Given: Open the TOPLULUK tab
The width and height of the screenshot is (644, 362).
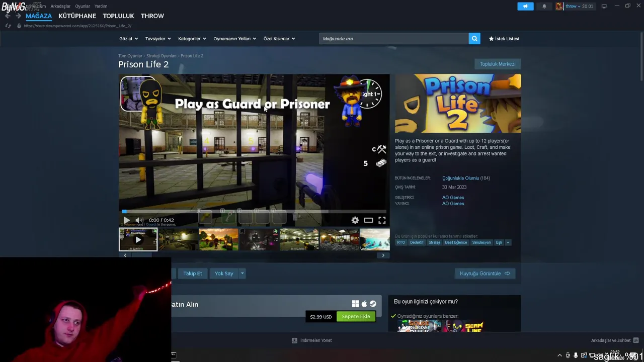Looking at the screenshot, I should (x=118, y=16).
